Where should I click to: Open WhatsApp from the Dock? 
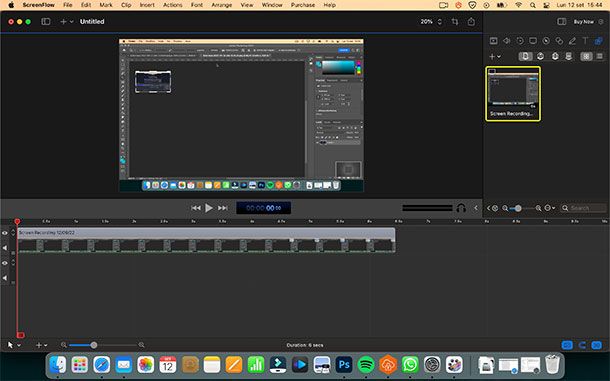(410, 365)
